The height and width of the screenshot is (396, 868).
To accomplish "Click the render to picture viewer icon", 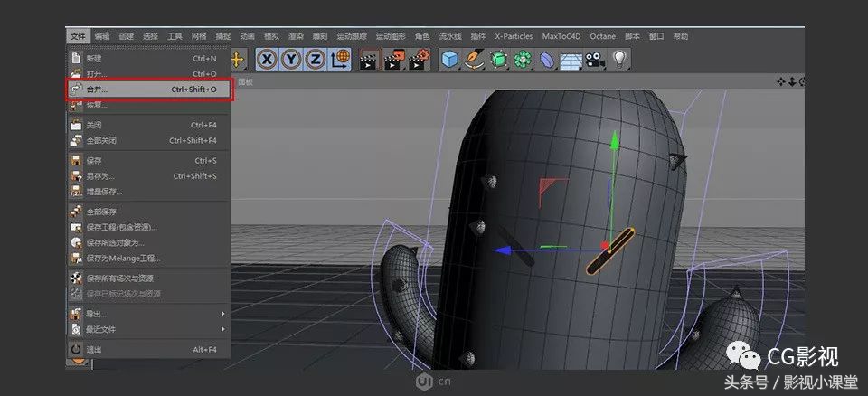I will pos(394,60).
